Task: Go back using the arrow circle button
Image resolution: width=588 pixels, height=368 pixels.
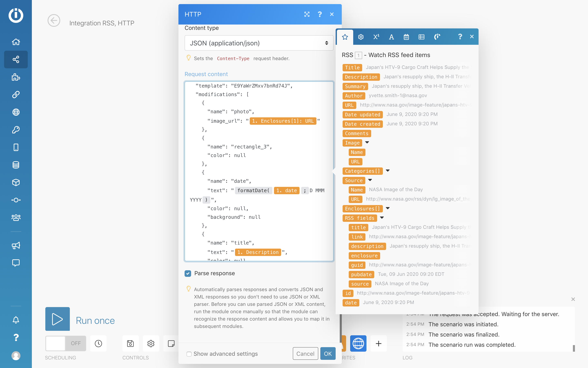Action: click(54, 20)
